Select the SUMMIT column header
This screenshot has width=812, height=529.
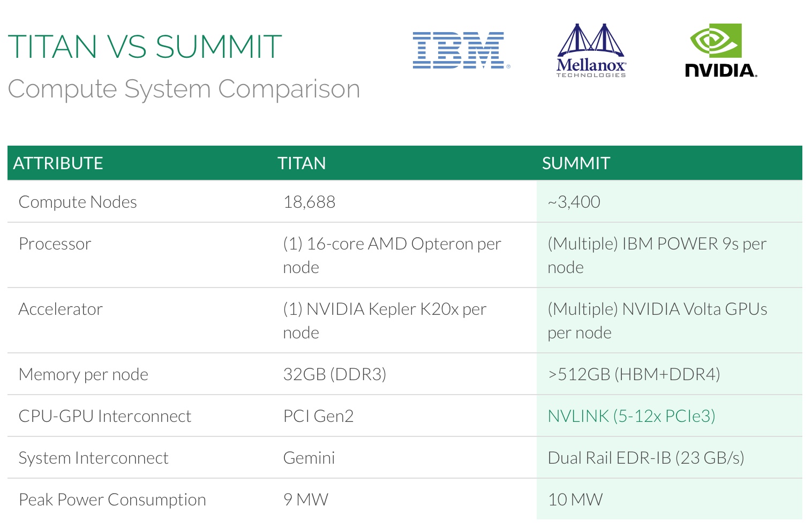coord(576,163)
